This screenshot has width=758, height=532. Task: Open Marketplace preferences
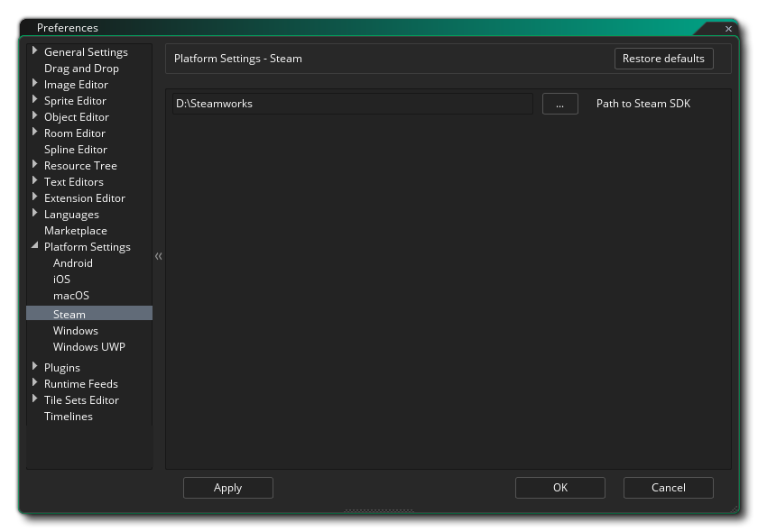76,231
